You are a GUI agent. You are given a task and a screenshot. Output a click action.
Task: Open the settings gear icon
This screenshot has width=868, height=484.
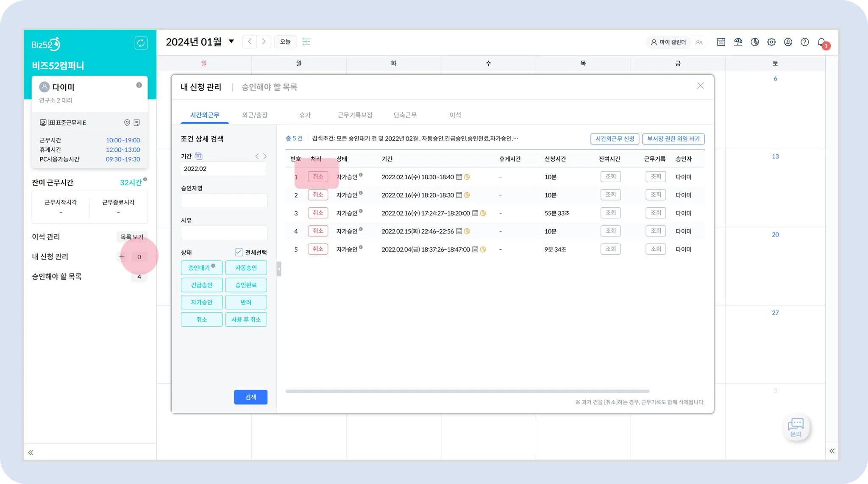coord(771,42)
